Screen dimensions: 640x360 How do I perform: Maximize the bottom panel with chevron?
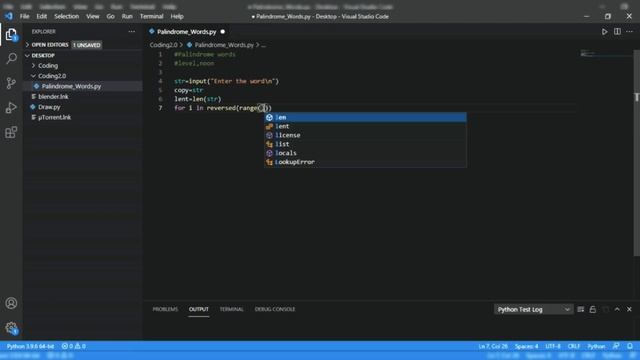tap(617, 309)
